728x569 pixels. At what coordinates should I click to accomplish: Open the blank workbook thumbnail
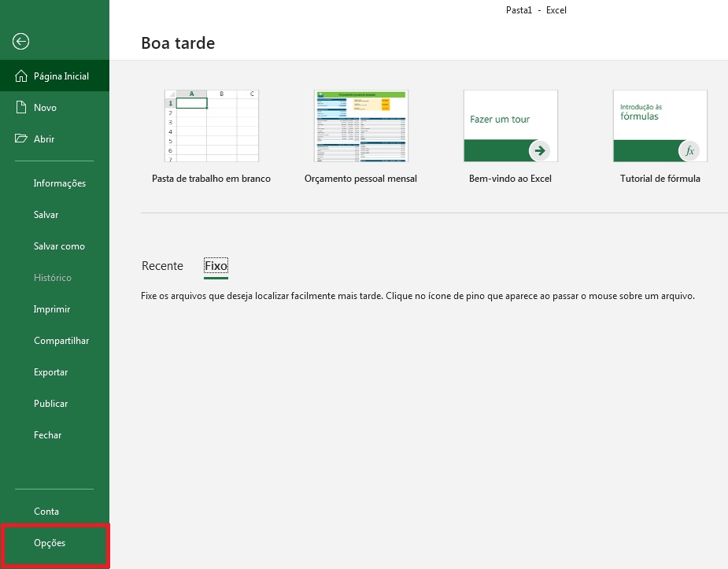(212, 126)
